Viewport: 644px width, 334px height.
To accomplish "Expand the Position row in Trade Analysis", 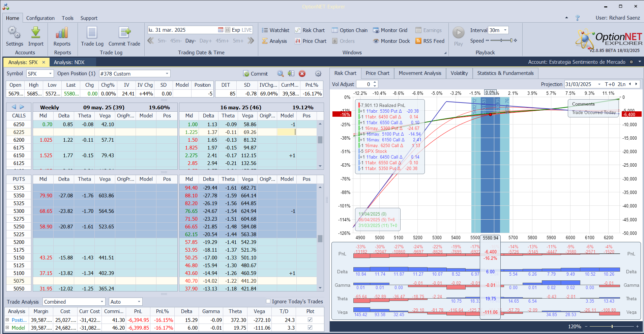I will [7, 320].
